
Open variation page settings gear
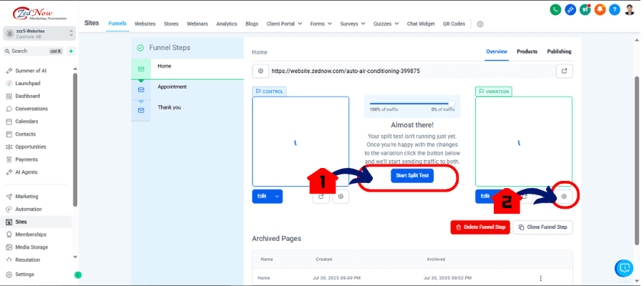[x=564, y=197]
